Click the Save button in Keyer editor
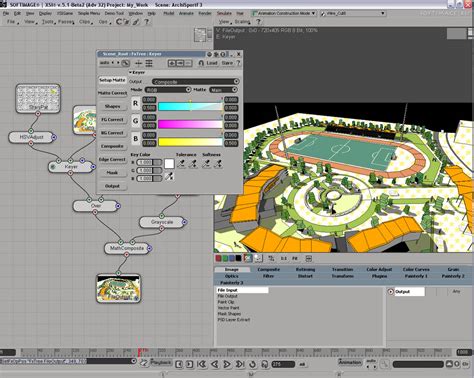 coord(227,63)
